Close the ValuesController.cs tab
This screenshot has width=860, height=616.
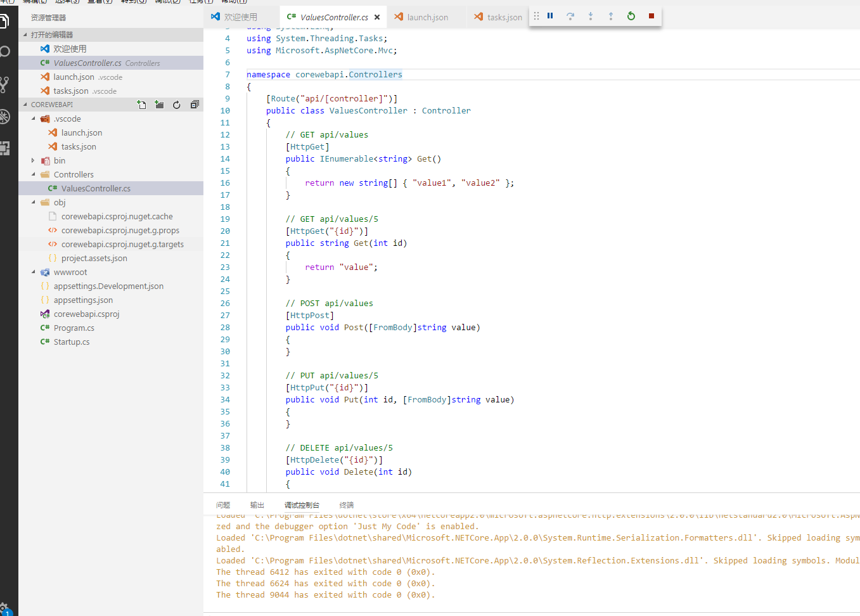point(378,17)
